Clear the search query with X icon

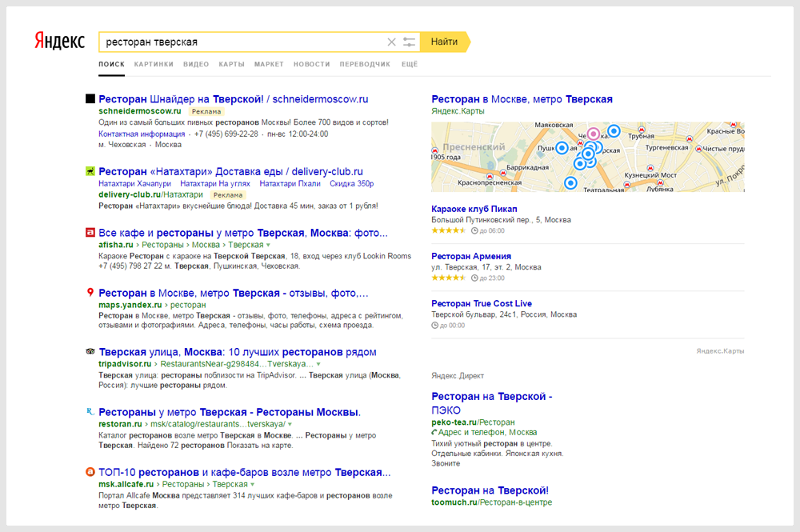tap(391, 42)
